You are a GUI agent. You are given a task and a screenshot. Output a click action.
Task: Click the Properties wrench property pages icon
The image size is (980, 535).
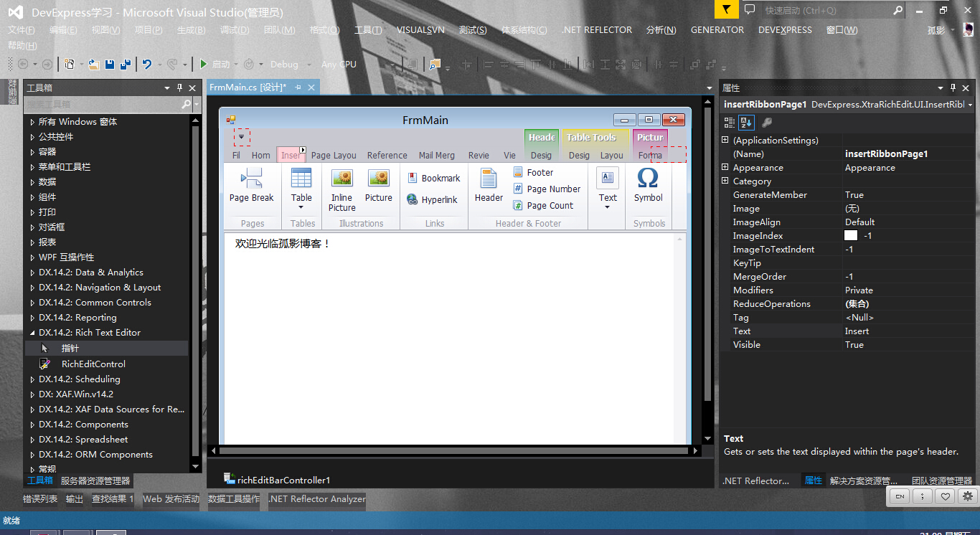point(767,123)
